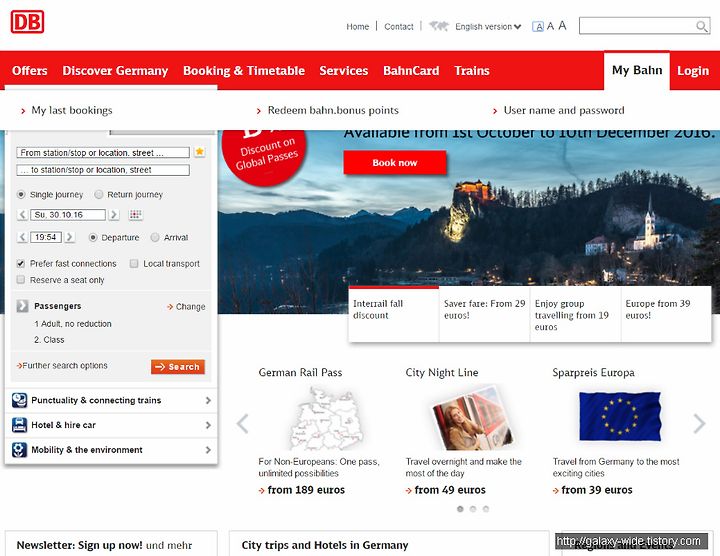The width and height of the screenshot is (720, 556).
Task: Select Saver fare: From 29 euros tab
Action: [x=484, y=314]
